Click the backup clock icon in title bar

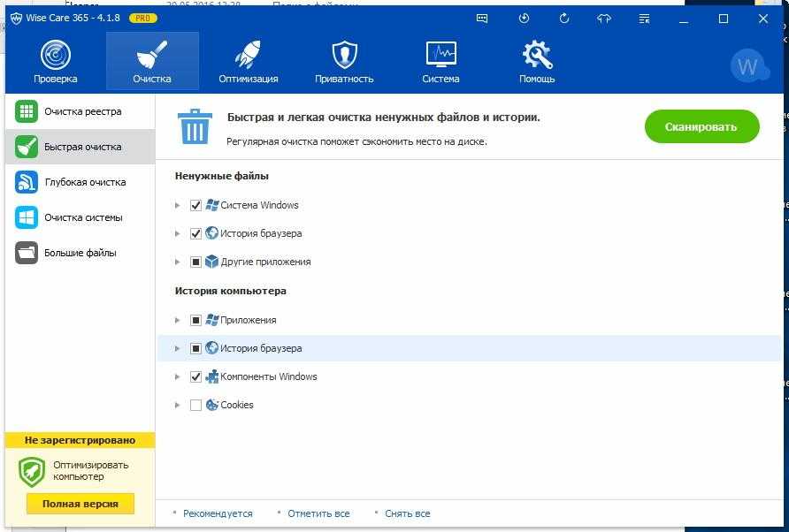[524, 19]
